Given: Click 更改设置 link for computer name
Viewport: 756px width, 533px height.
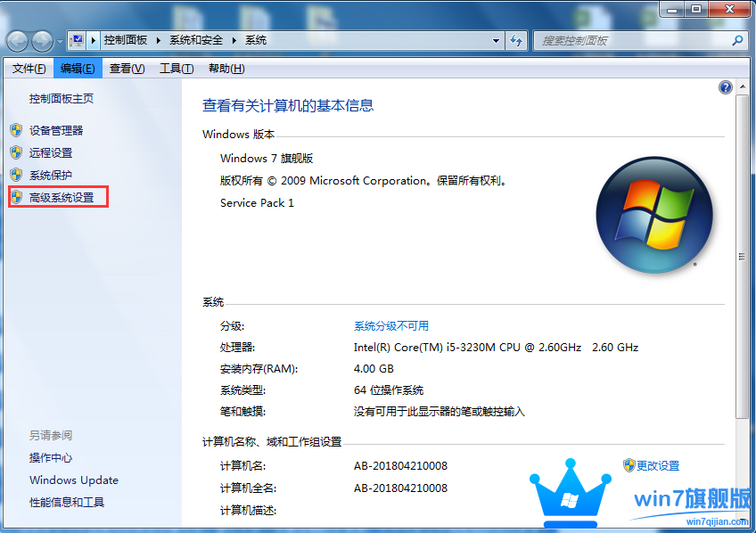Looking at the screenshot, I should pos(658,466).
